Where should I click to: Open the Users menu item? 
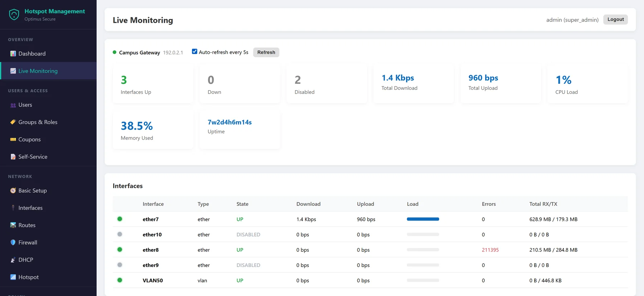tap(48, 105)
